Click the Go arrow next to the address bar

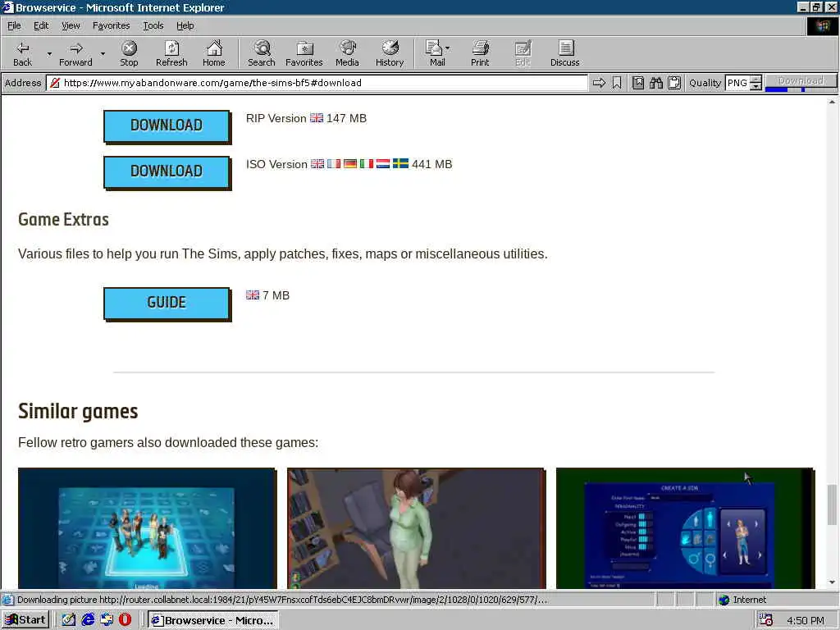(x=599, y=83)
